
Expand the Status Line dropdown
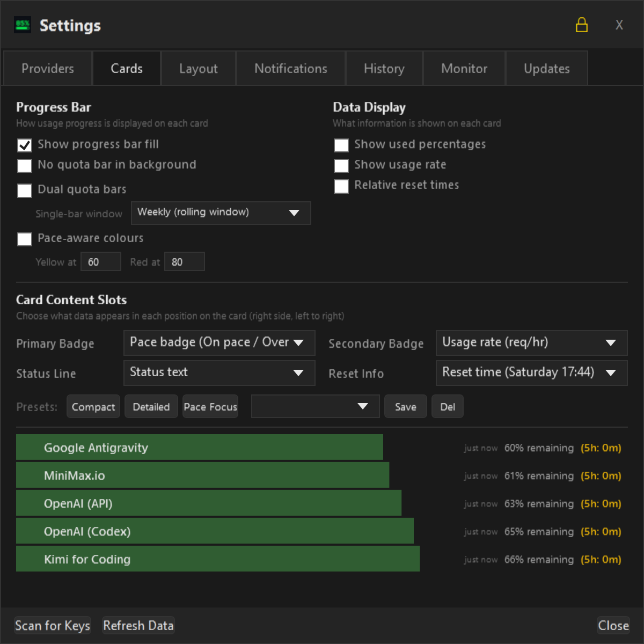point(219,372)
